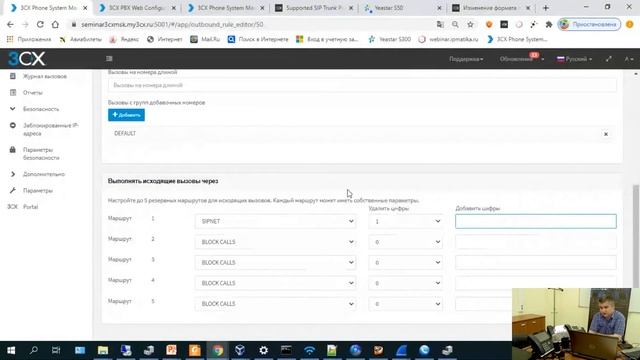
Task: Open route 1 SIPNET trunk dropdown
Action: (276, 221)
